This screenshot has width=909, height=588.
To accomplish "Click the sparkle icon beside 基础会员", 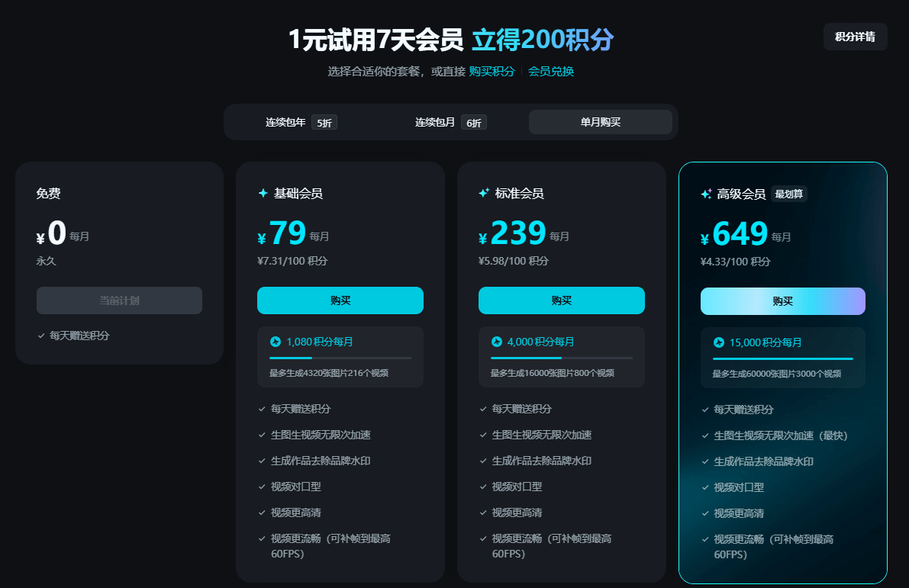I will [263, 193].
